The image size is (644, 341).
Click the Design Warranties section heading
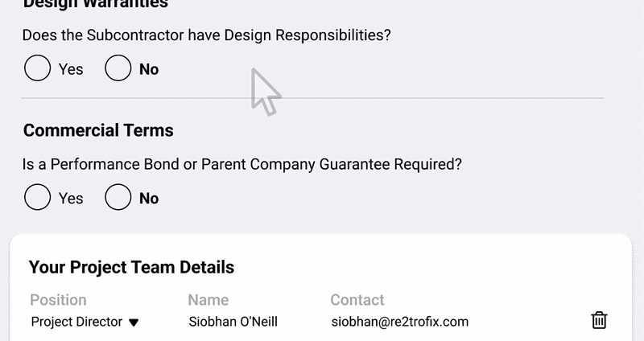(96, 4)
